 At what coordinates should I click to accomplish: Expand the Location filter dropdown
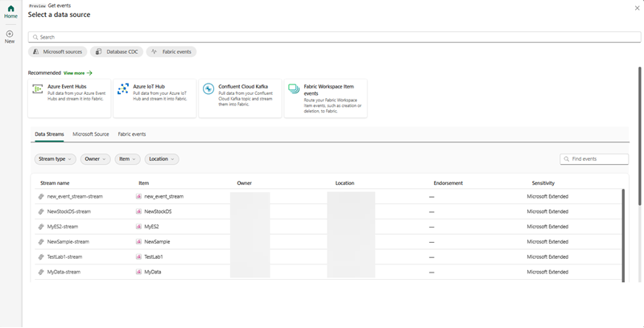point(162,159)
